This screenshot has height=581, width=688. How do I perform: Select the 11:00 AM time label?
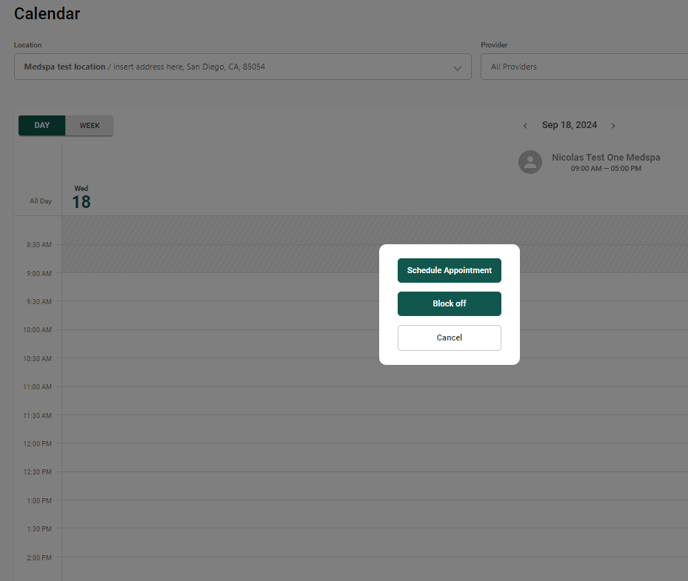37,387
